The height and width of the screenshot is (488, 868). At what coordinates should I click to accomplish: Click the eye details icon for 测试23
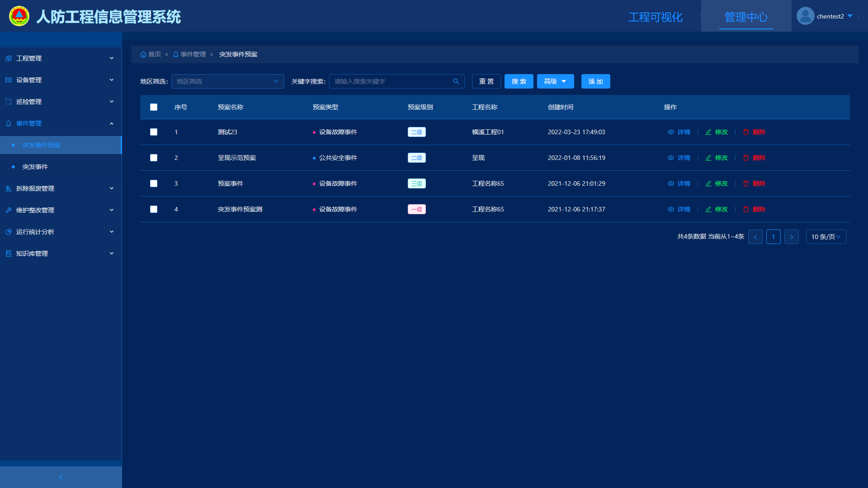tap(671, 132)
